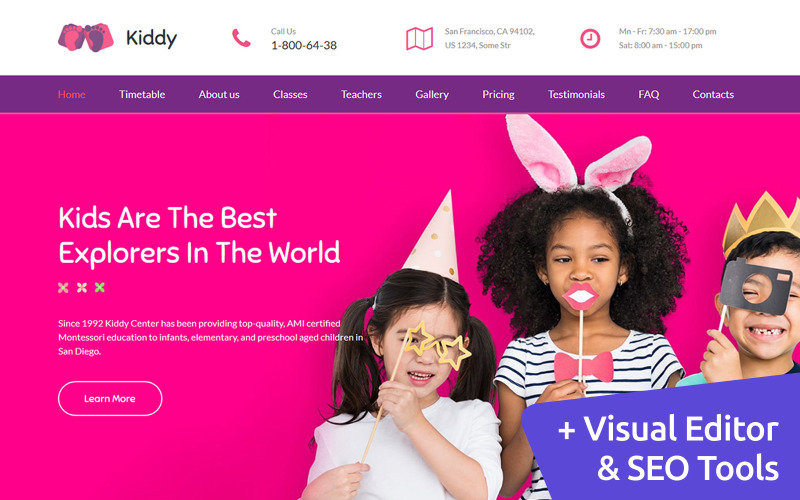
Task: Go to the Timetable page
Action: 142,94
